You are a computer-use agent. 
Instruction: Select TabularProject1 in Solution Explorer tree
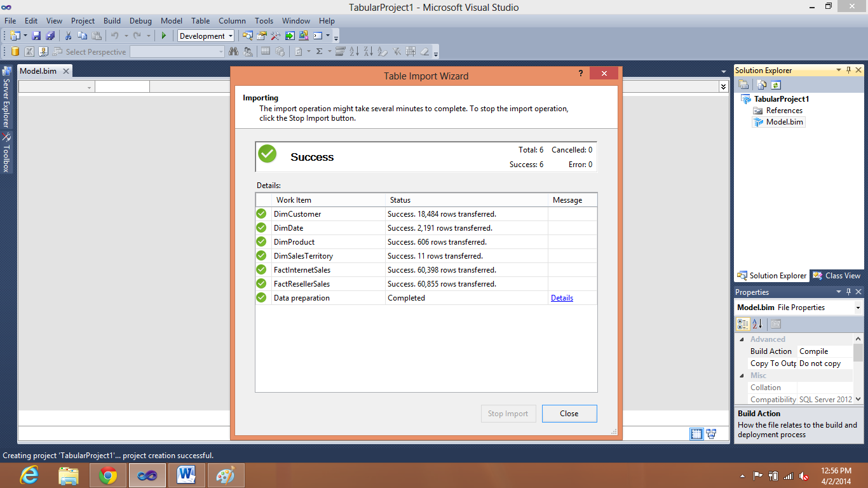[782, 99]
